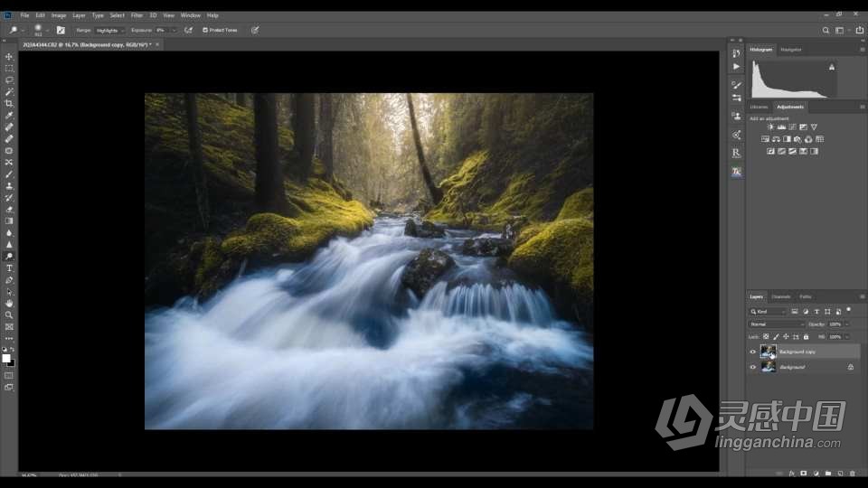
Task: Click Create new group folder icon
Action: click(x=828, y=474)
